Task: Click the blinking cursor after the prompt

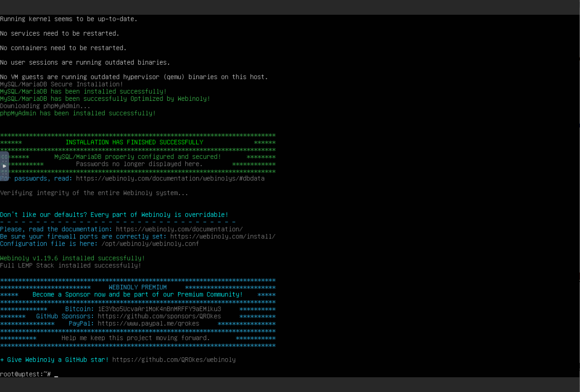Action: coord(56,374)
